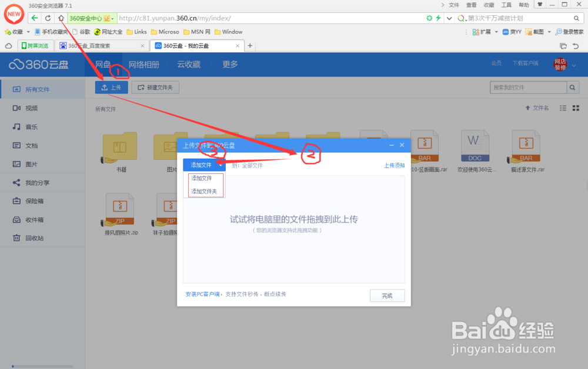Switch to 360云盘_百度搜索 tab

point(101,46)
